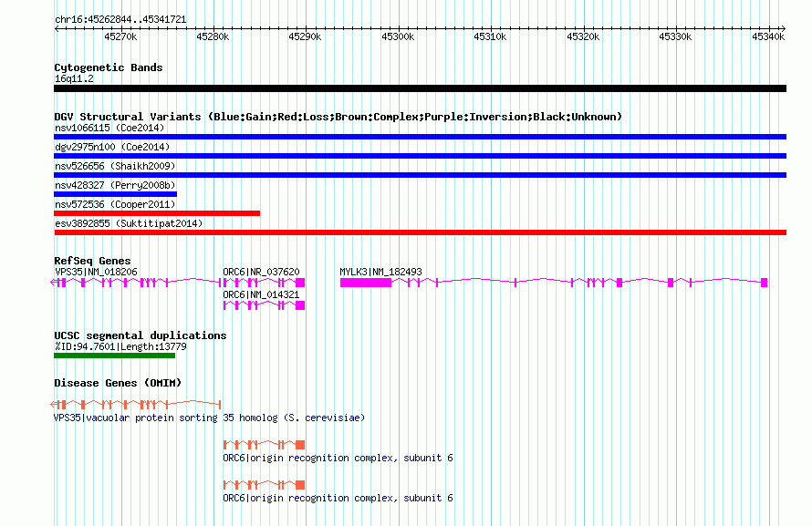Select the magenta ORC6 NM_014321 gene glyph
This screenshot has height=526, width=812.
coord(264,305)
